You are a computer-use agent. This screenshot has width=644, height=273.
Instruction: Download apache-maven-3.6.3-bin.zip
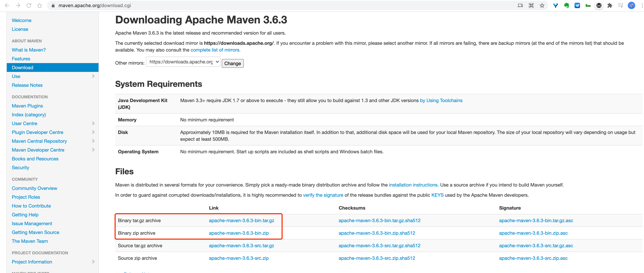[239, 233]
